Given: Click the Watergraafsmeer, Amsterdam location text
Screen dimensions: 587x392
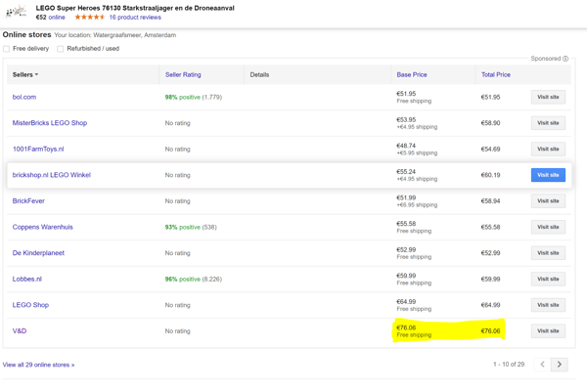Looking at the screenshot, I should point(134,35).
